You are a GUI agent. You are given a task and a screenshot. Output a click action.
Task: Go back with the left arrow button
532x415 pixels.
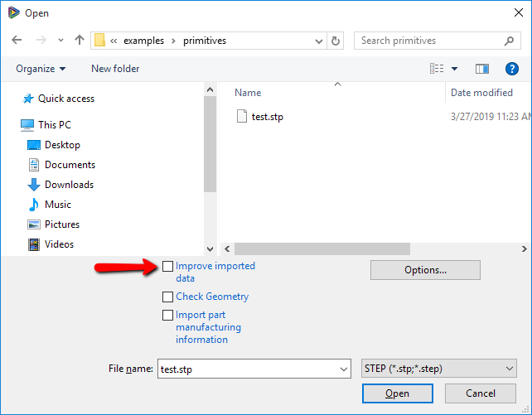coord(17,41)
